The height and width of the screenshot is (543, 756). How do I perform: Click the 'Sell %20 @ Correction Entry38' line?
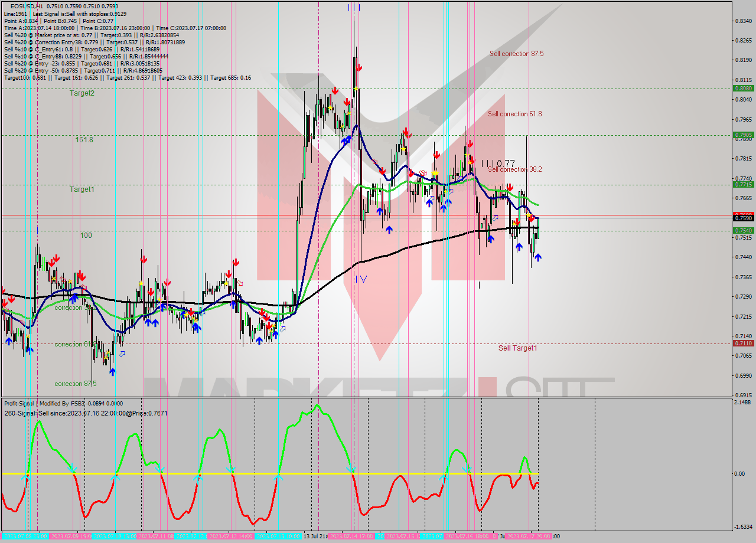click(94, 42)
